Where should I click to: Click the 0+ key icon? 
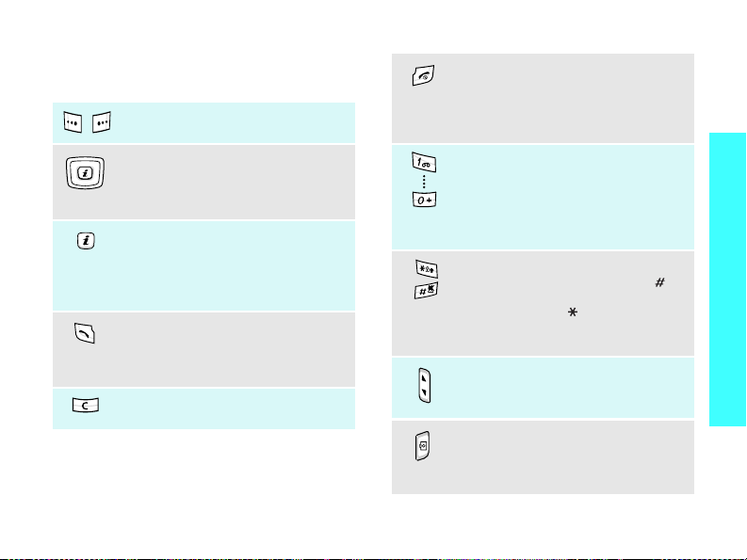(x=424, y=200)
